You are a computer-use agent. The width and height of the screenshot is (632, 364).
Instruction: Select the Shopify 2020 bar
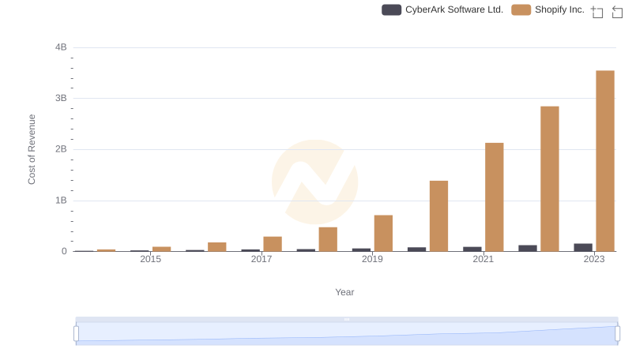pyautogui.click(x=439, y=216)
